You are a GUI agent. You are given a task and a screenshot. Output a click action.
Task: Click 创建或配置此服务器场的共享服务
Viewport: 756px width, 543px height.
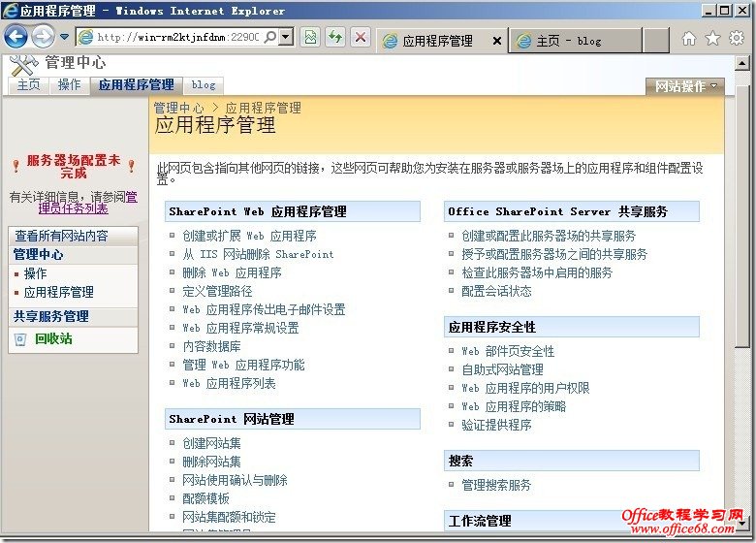tap(549, 236)
